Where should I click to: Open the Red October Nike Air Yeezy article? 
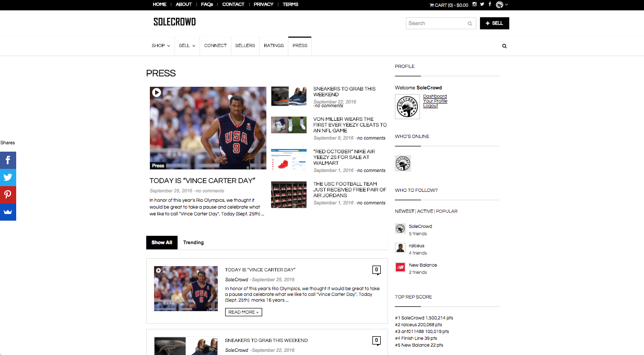pos(344,157)
